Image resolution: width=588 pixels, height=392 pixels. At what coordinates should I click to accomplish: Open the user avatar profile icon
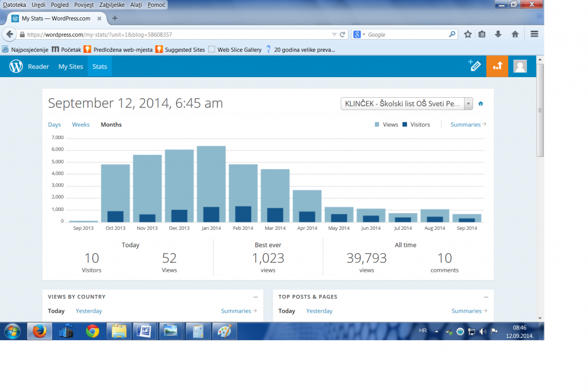coord(520,66)
